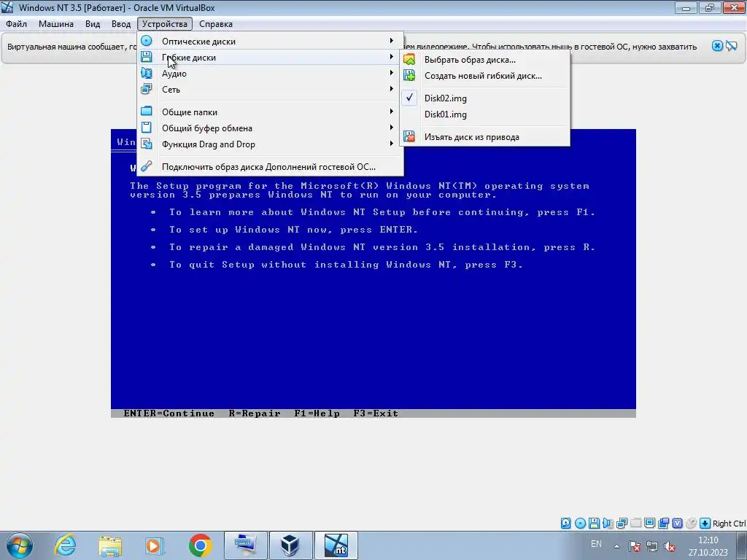
Task: Expand the Аудио submenu arrow
Action: pos(391,74)
